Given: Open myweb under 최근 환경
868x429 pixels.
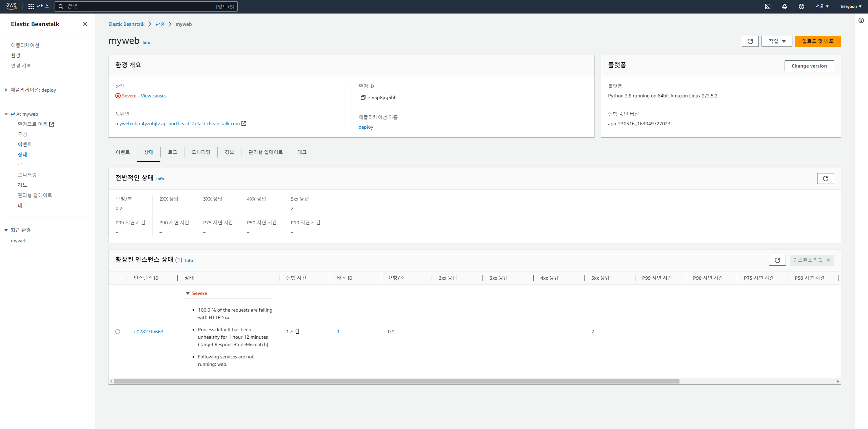Looking at the screenshot, I should pos(19,241).
